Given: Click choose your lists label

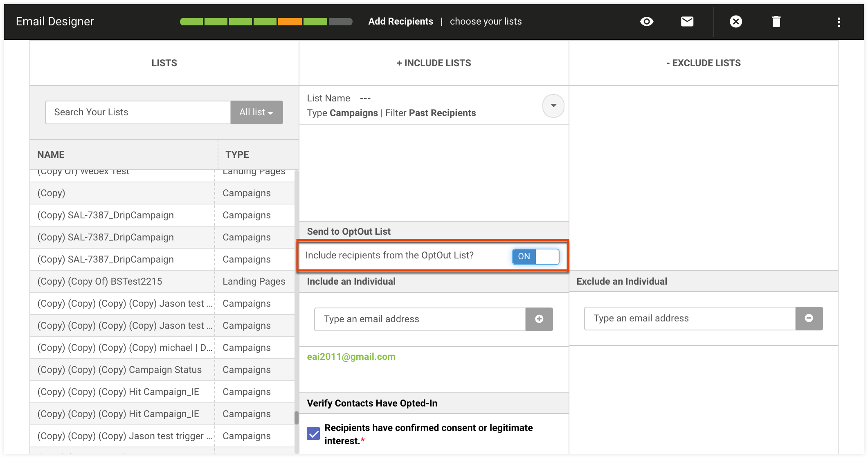Looking at the screenshot, I should [486, 22].
